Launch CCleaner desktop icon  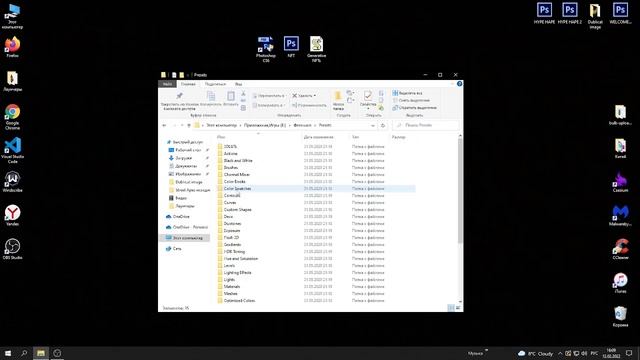click(x=620, y=249)
